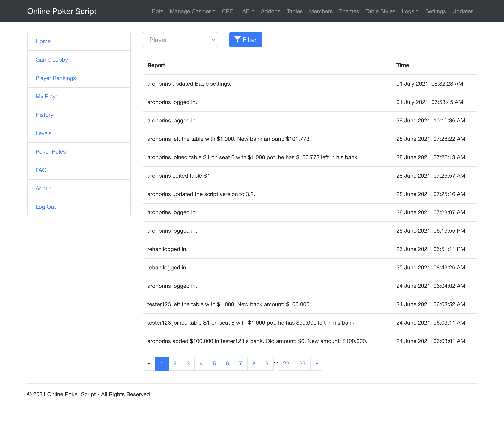The height and width of the screenshot is (421, 504).
Task: Expand the LAB dropdown menu
Action: (246, 11)
